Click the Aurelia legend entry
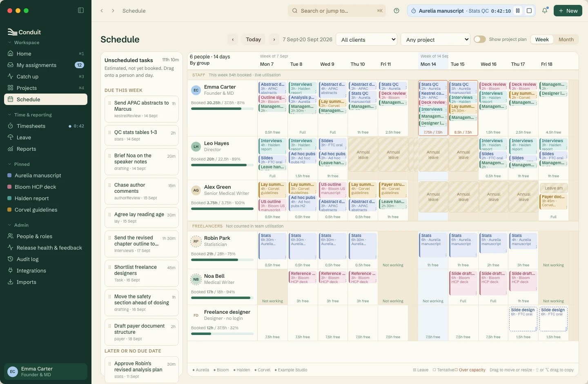Viewport: 588px width, 384px height. click(x=201, y=370)
